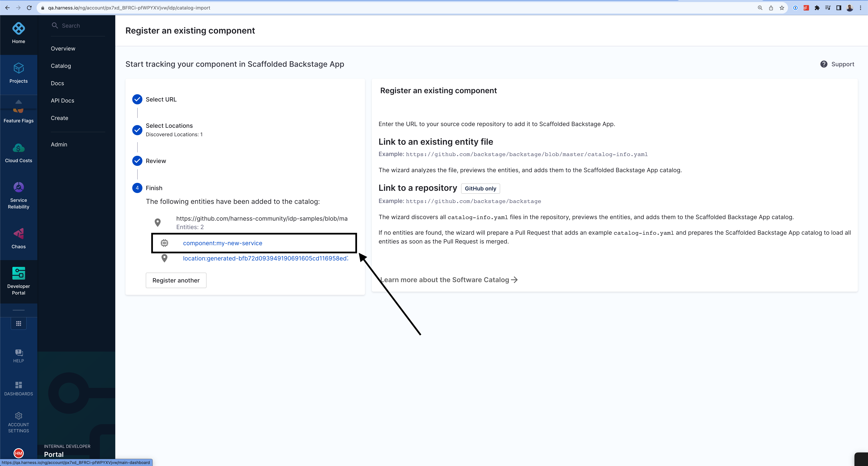
Task: Open the Dashboards icon
Action: 18,385
